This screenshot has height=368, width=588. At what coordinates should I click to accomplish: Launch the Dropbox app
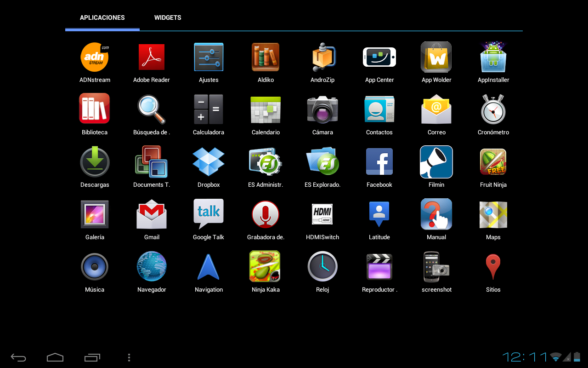click(209, 162)
